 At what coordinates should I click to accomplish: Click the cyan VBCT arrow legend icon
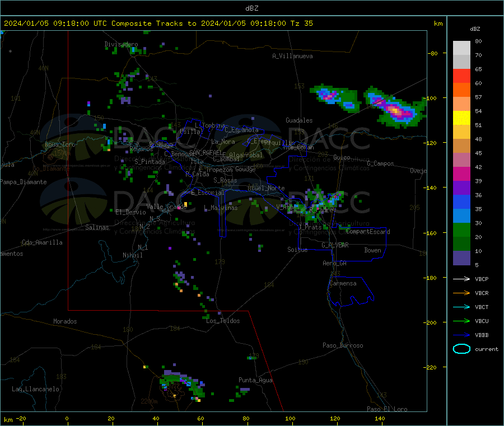point(461,307)
